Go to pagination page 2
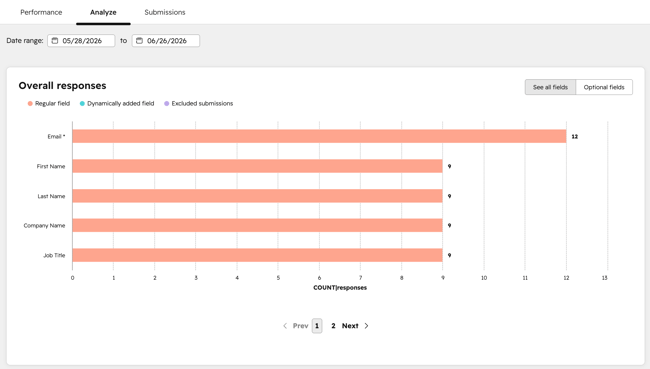Image resolution: width=650 pixels, height=369 pixels. pyautogui.click(x=333, y=326)
